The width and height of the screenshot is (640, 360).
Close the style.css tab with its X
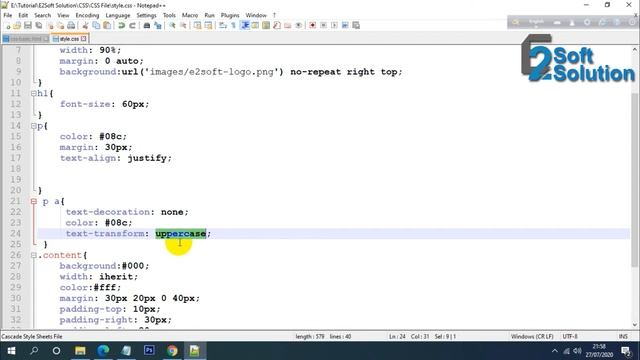click(84, 39)
